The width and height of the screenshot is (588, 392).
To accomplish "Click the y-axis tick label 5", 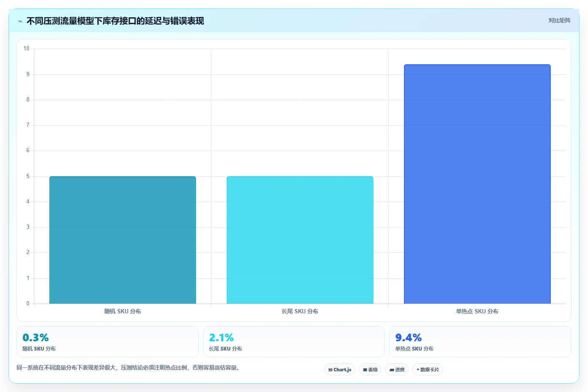I will (28, 176).
